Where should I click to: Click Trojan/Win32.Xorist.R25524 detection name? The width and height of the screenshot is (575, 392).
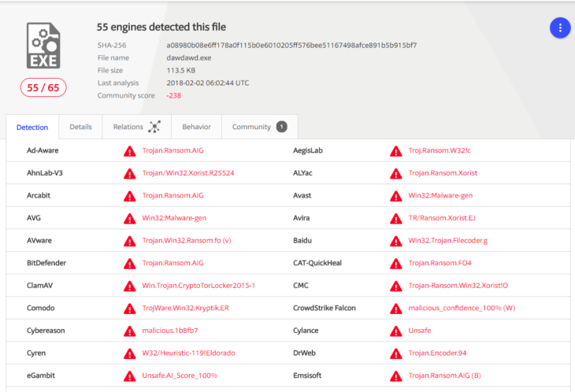click(x=188, y=173)
